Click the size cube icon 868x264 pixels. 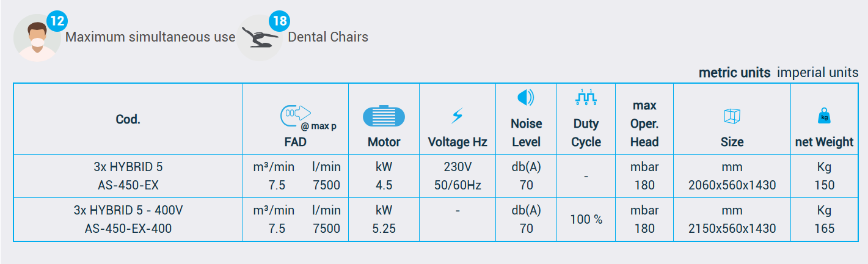pos(732,116)
